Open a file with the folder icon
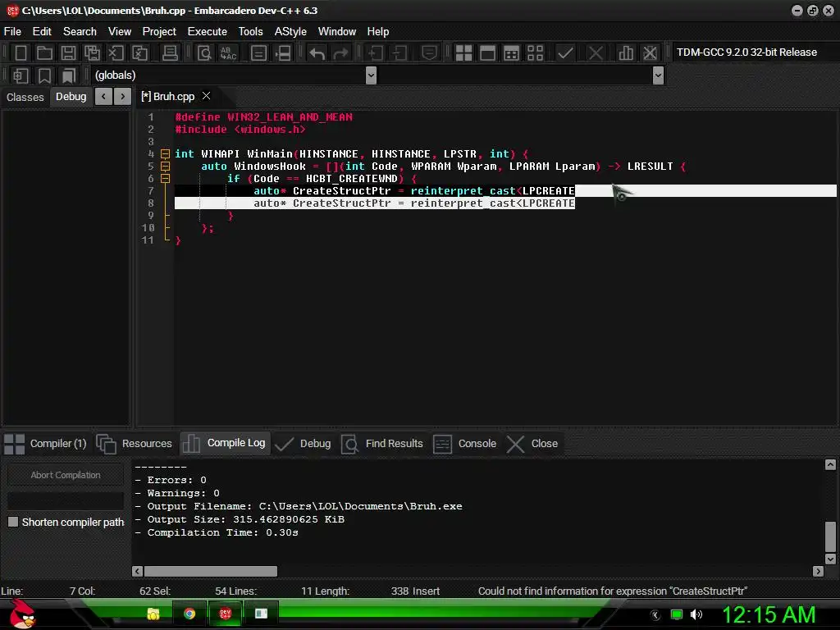 pyautogui.click(x=44, y=52)
